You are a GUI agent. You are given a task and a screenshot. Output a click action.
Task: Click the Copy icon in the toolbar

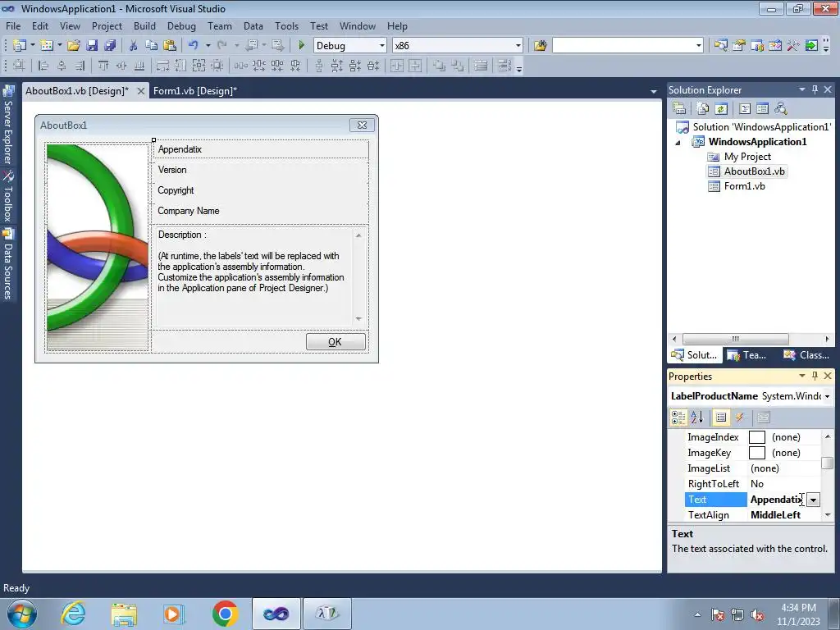(152, 46)
